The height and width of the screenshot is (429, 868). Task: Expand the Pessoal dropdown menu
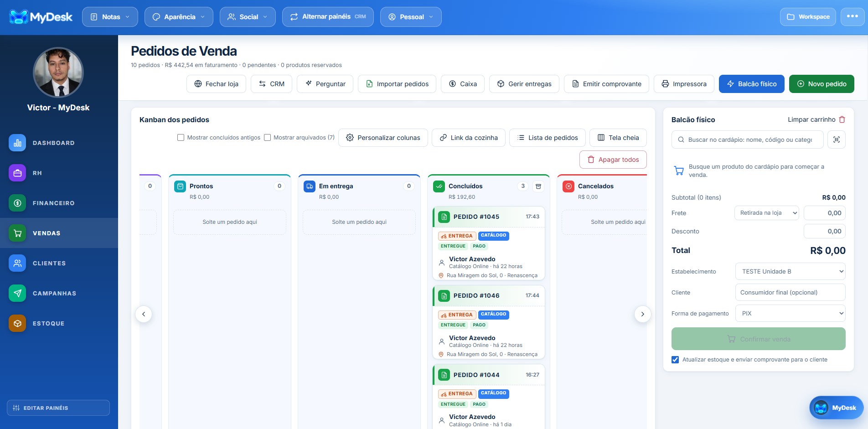click(x=411, y=17)
